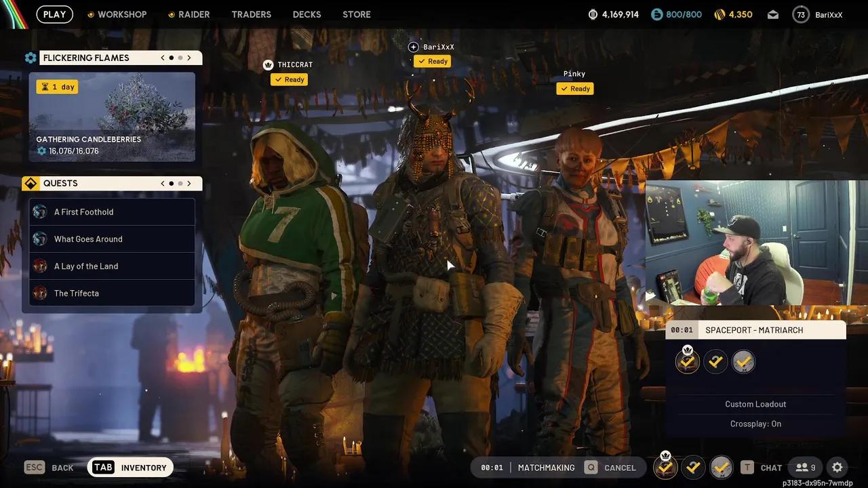Viewport: 868px width, 488px height.
Task: Click the Gathering Candleberries progress 16,076/16,076
Action: click(x=73, y=150)
